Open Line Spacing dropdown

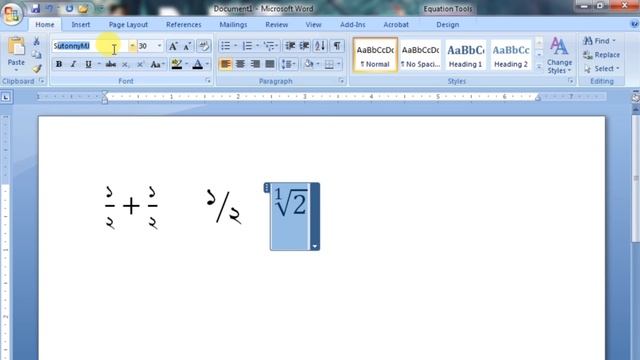pyautogui.click(x=289, y=64)
